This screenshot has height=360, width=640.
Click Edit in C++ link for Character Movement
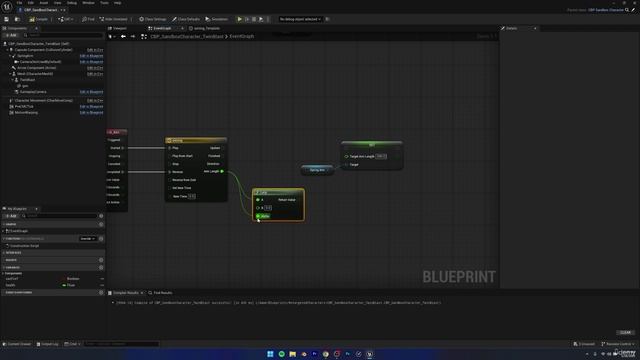95,100
